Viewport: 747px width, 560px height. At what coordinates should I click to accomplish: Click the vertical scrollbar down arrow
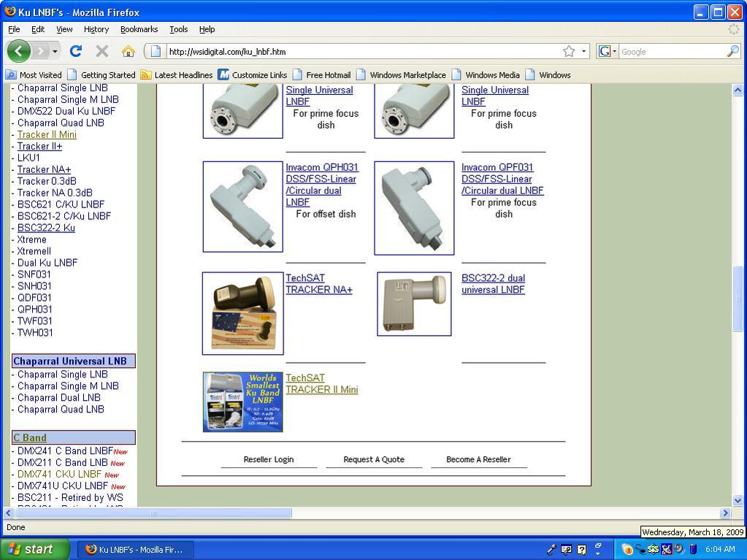(738, 500)
